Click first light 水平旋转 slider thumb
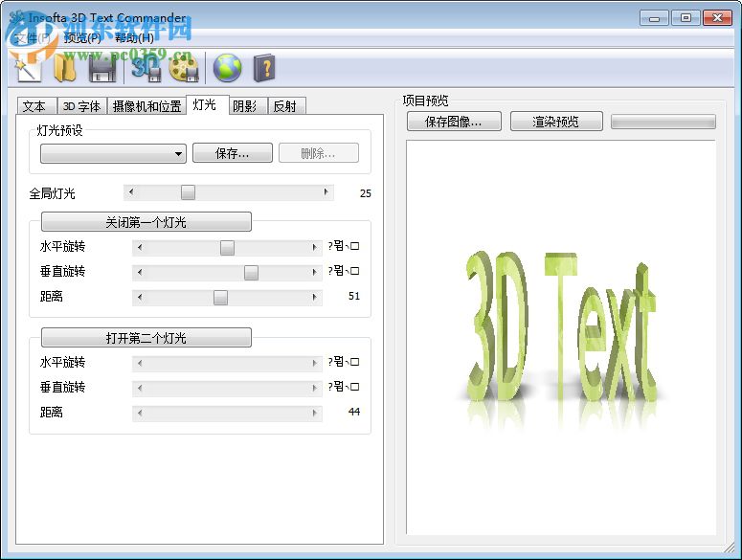The width and height of the screenshot is (742, 560). tap(227, 247)
